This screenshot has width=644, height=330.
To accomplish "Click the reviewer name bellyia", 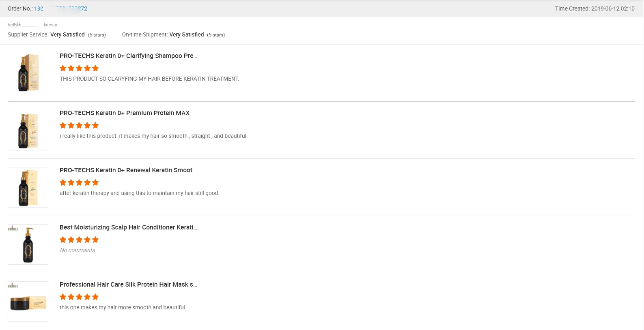I will [14, 25].
